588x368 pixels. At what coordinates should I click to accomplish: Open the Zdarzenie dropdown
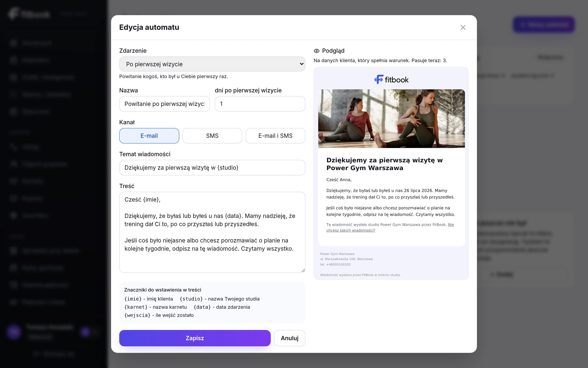click(x=212, y=64)
